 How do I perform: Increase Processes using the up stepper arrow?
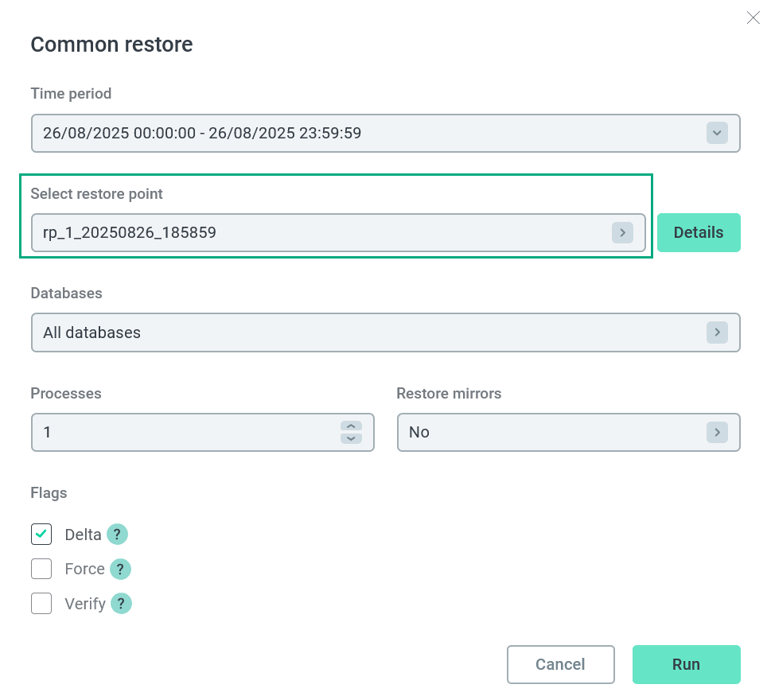351,426
